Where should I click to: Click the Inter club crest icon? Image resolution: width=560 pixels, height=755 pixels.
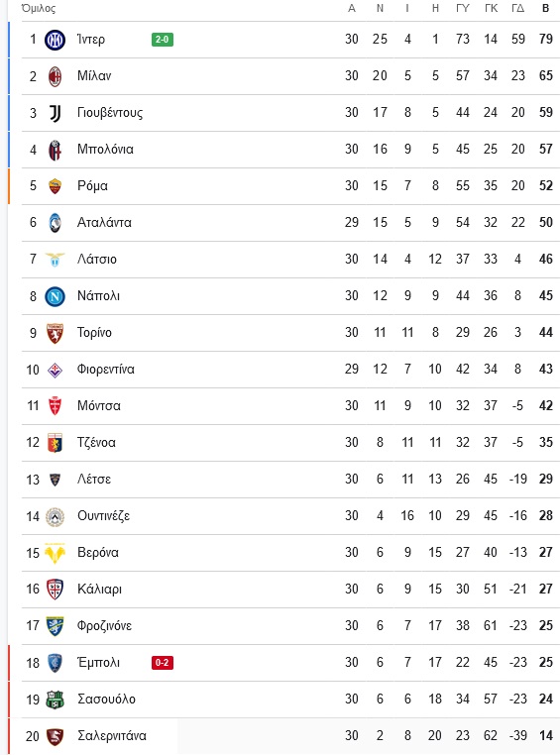point(55,40)
